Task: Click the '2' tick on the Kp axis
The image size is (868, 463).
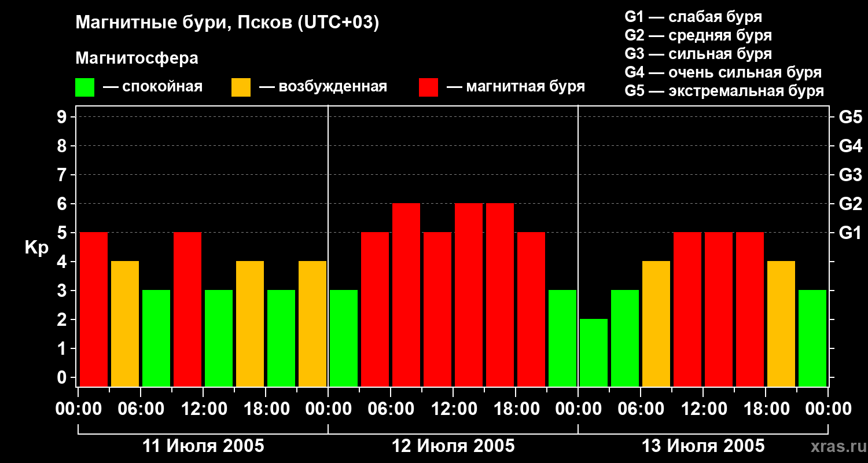Action: point(63,319)
